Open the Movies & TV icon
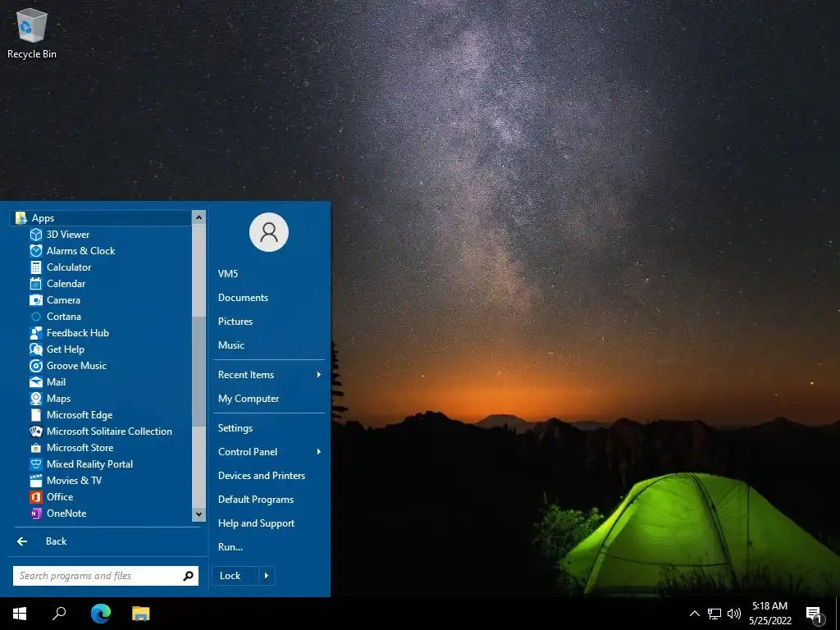 pyautogui.click(x=36, y=481)
